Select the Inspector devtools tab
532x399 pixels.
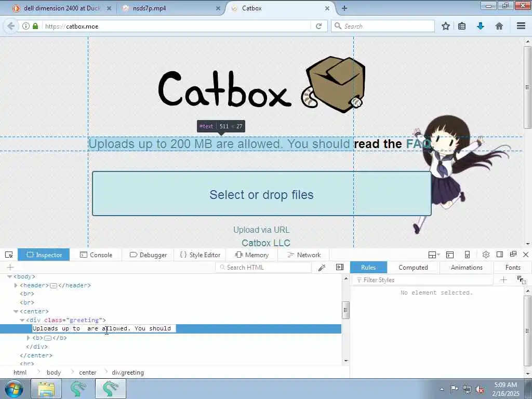coord(44,255)
